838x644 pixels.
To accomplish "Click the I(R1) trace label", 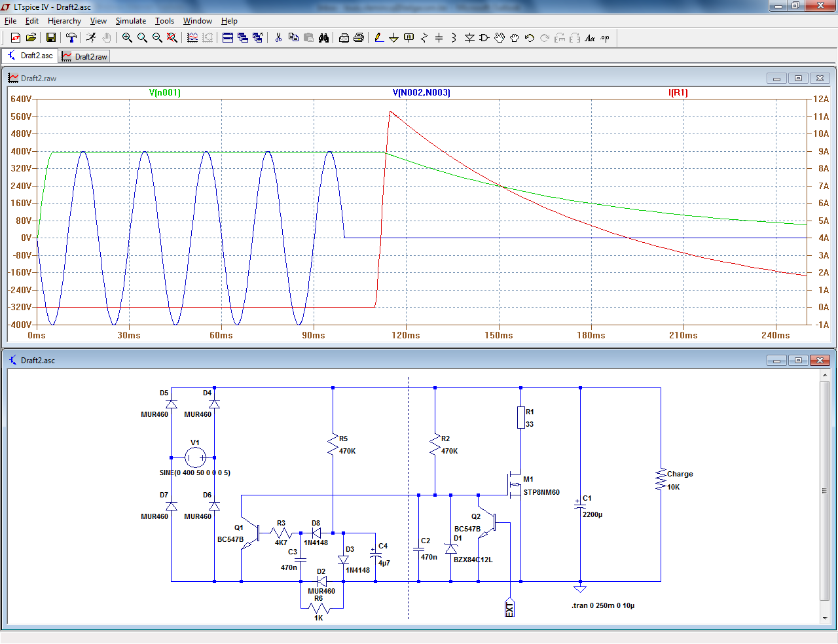I will point(678,92).
